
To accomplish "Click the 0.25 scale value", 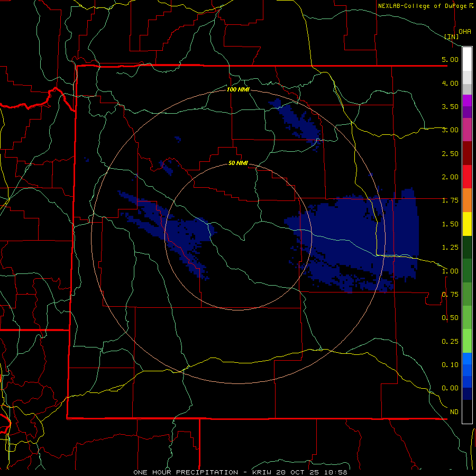I will point(450,342).
